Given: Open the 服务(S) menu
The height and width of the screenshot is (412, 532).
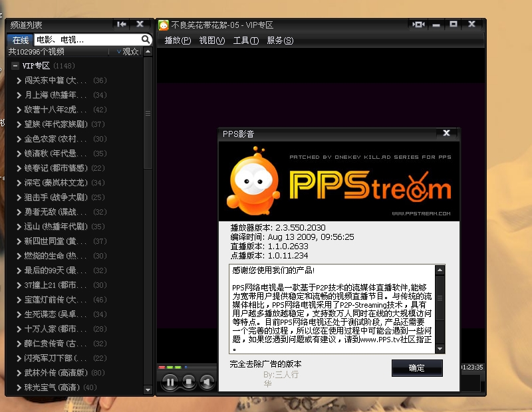Looking at the screenshot, I should coord(280,41).
